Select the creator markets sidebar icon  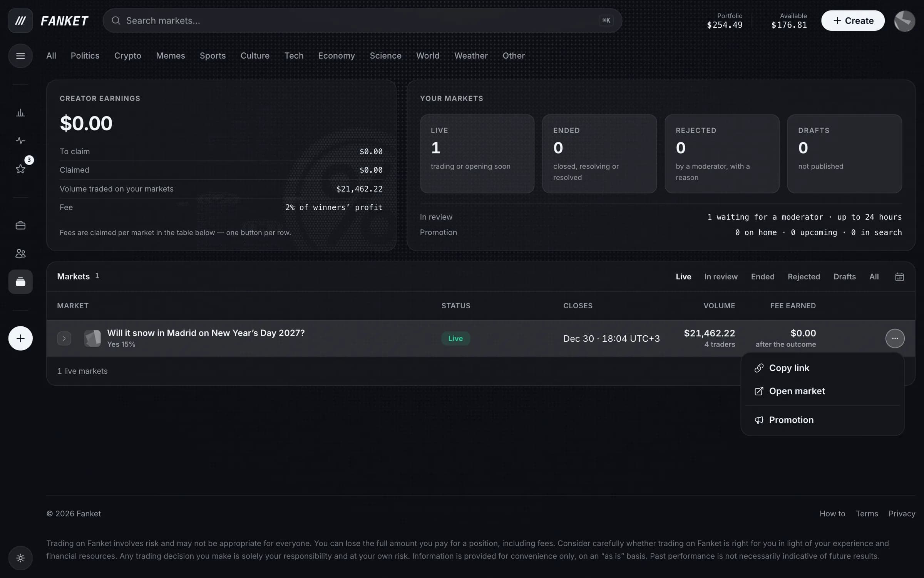pyautogui.click(x=20, y=282)
